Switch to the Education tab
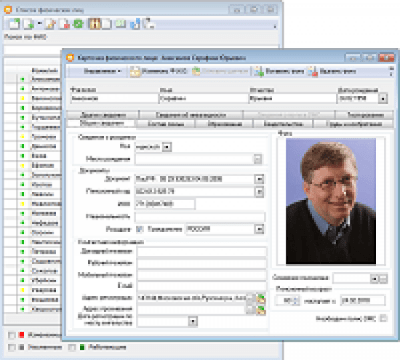Viewport: 400px width, 360px height. pos(225,124)
